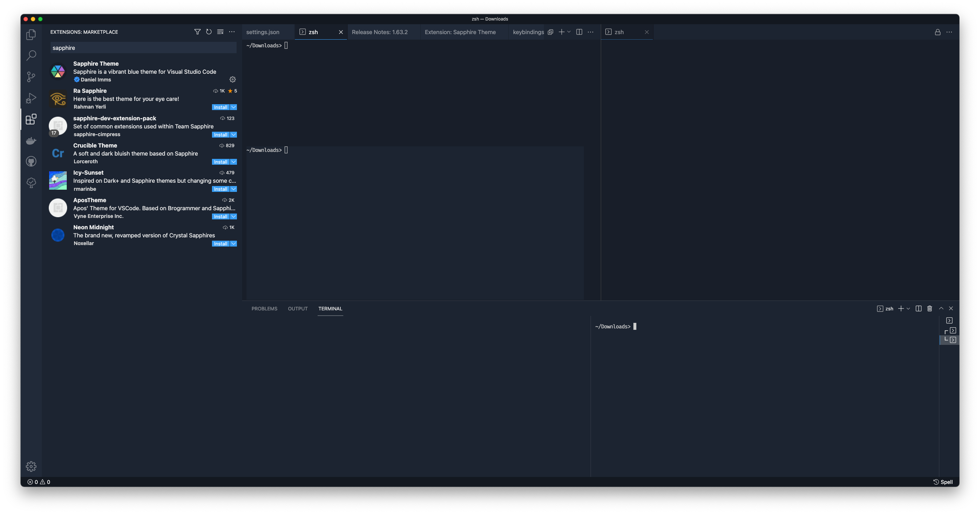This screenshot has width=980, height=514.
Task: Select the Source Control icon
Action: coord(31,76)
